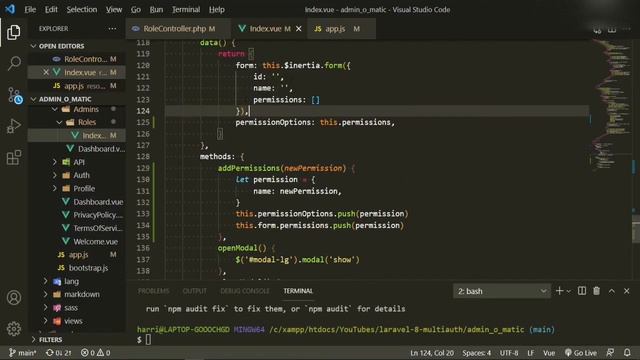Screen dimensions: 640x360
Task: Synchronize changes in status bar
Action: pyautogui.click(x=58, y=353)
